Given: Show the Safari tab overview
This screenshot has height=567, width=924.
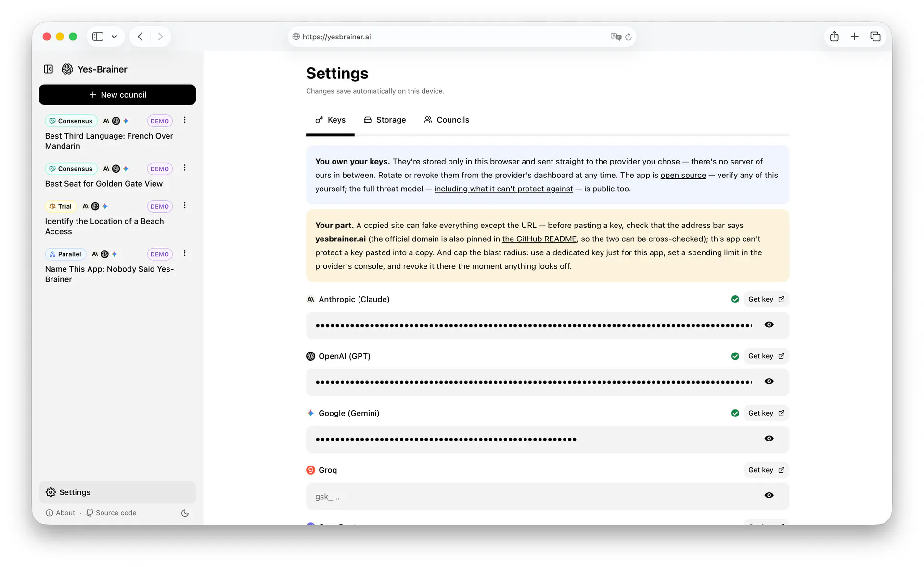Looking at the screenshot, I should 875,37.
